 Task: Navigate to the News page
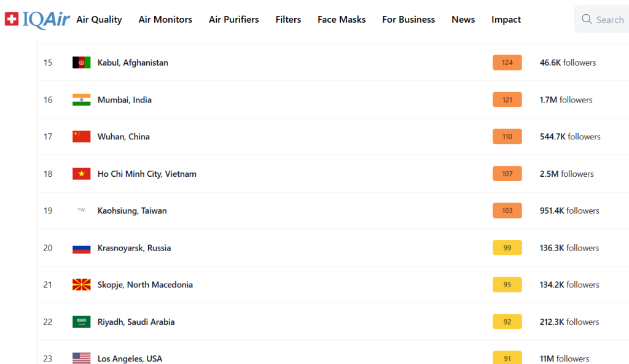[x=463, y=20]
